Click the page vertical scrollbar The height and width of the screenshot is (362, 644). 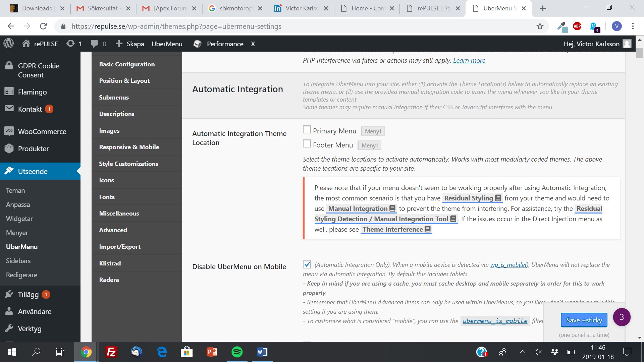tap(640, 188)
